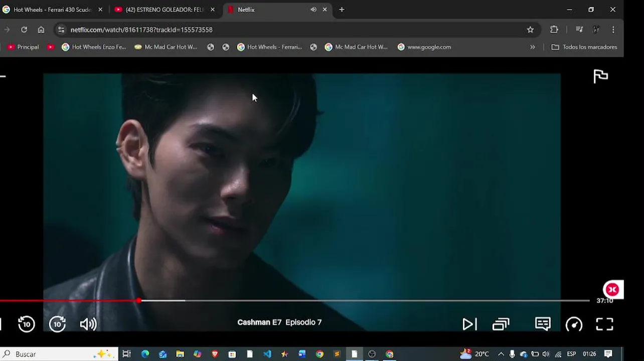Close the ESTRENO GOLEADOR tab
This screenshot has width=644, height=361.
point(212,10)
